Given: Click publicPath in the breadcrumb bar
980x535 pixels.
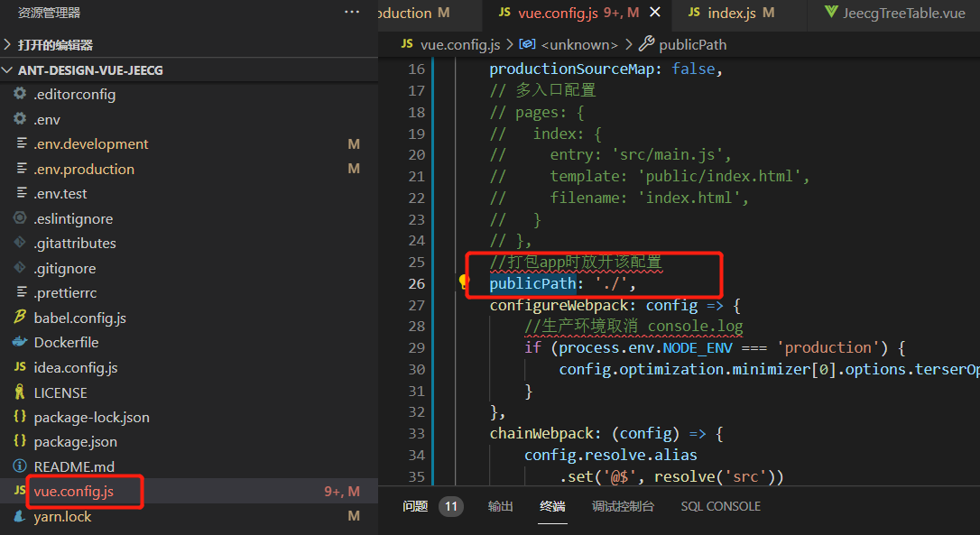Looking at the screenshot, I should 692,44.
